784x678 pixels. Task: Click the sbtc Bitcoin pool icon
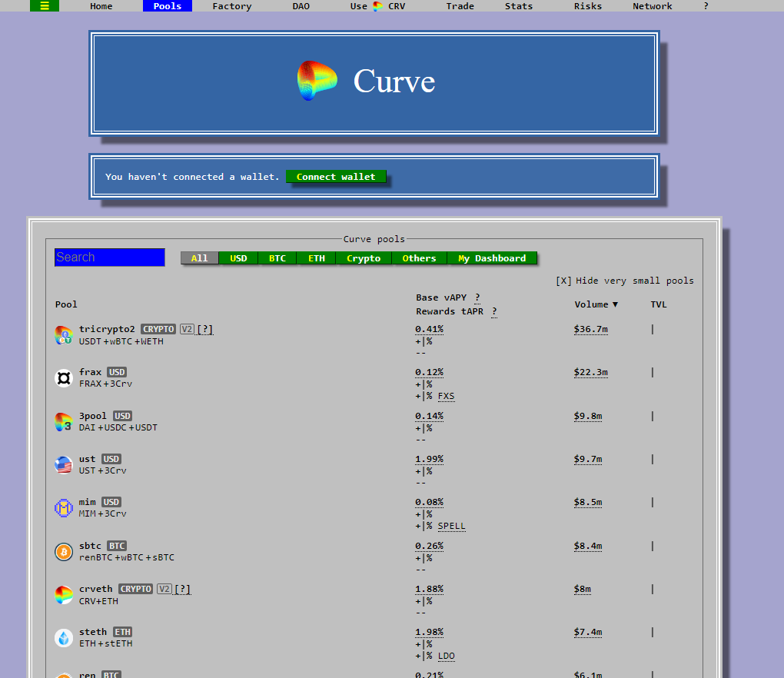(x=64, y=552)
